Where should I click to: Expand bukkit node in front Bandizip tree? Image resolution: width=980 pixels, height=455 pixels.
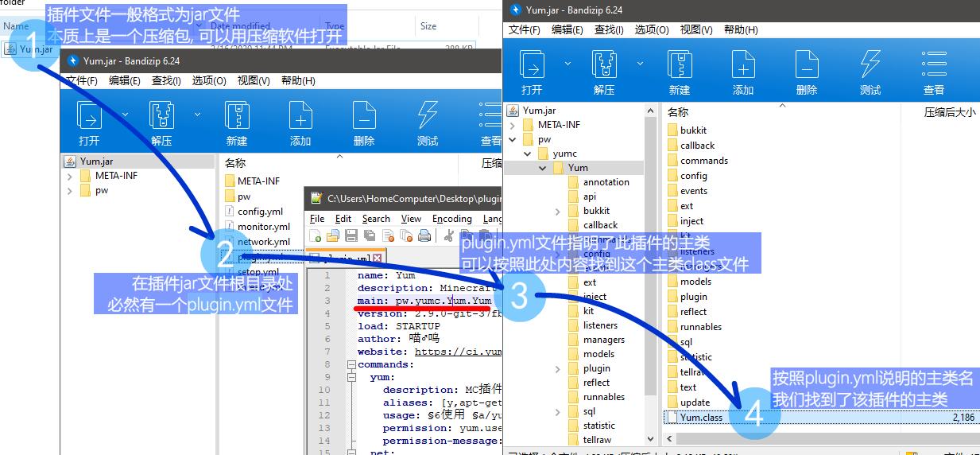558,211
